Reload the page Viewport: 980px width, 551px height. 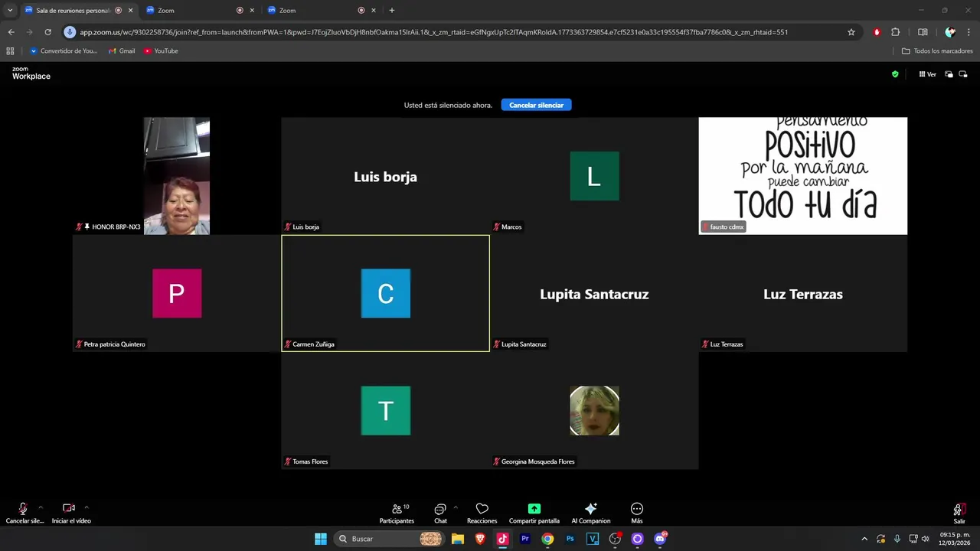click(47, 32)
